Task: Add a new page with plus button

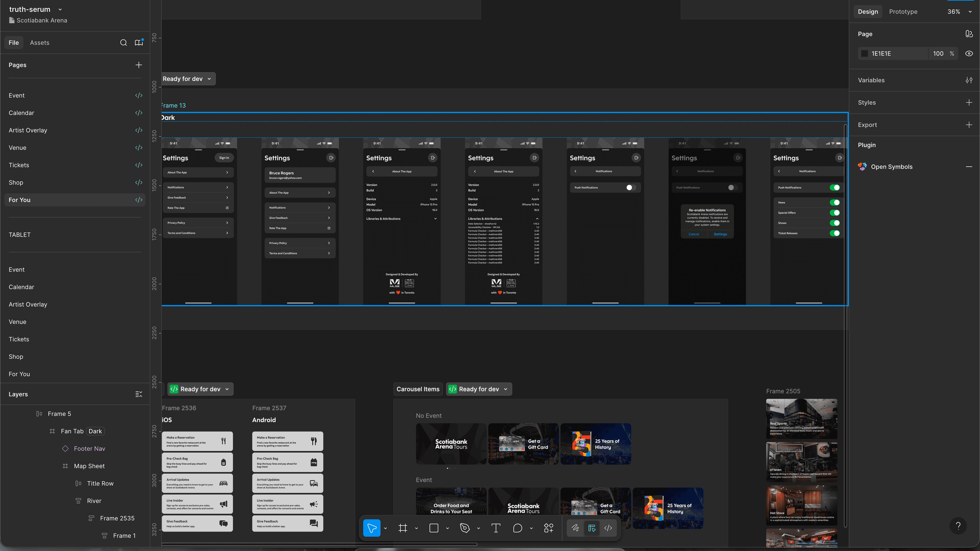Action: click(x=138, y=65)
